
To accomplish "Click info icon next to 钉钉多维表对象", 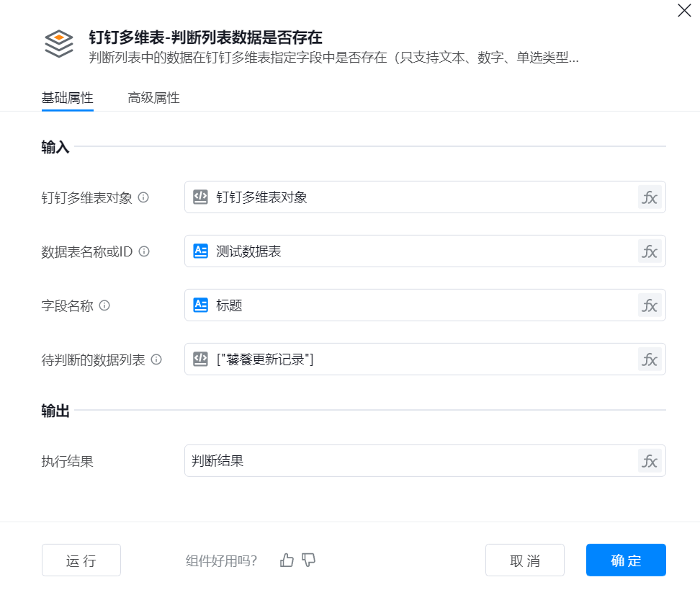I will 143,197.
